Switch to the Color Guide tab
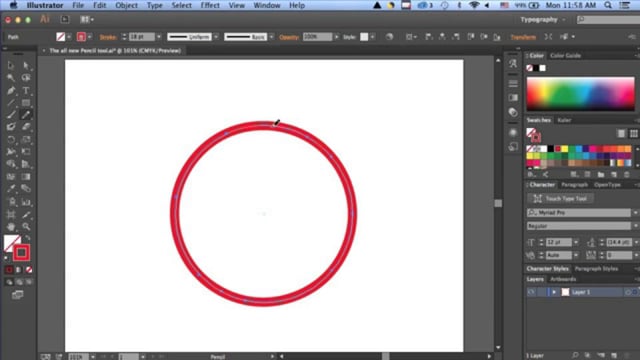 coord(565,56)
